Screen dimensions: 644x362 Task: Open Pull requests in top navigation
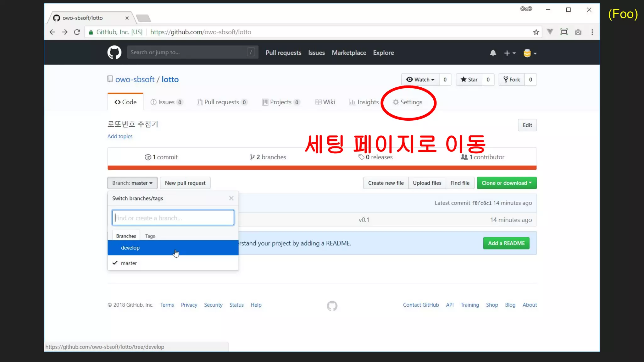pyautogui.click(x=283, y=53)
